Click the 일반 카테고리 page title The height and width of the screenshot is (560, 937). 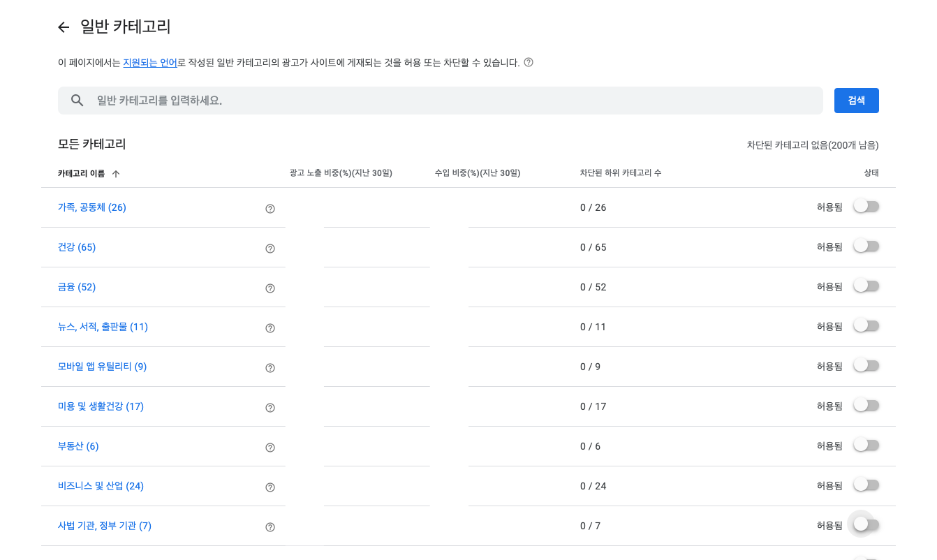tap(126, 27)
